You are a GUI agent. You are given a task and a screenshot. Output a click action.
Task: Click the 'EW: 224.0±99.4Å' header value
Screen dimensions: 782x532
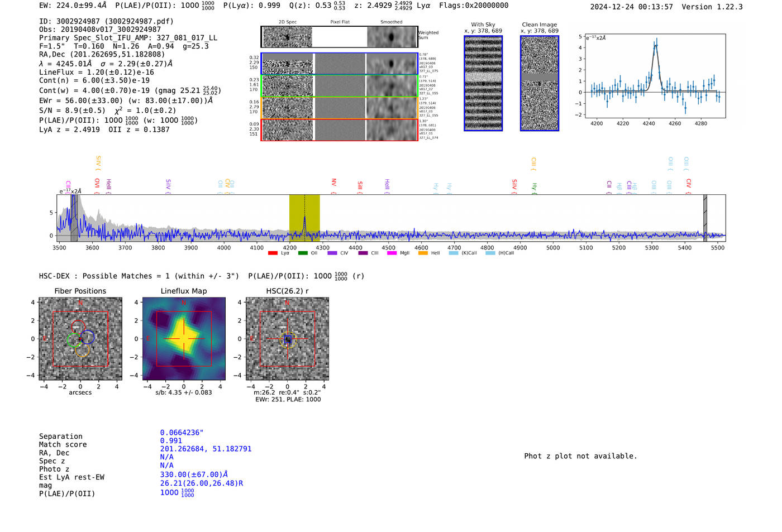point(73,6)
